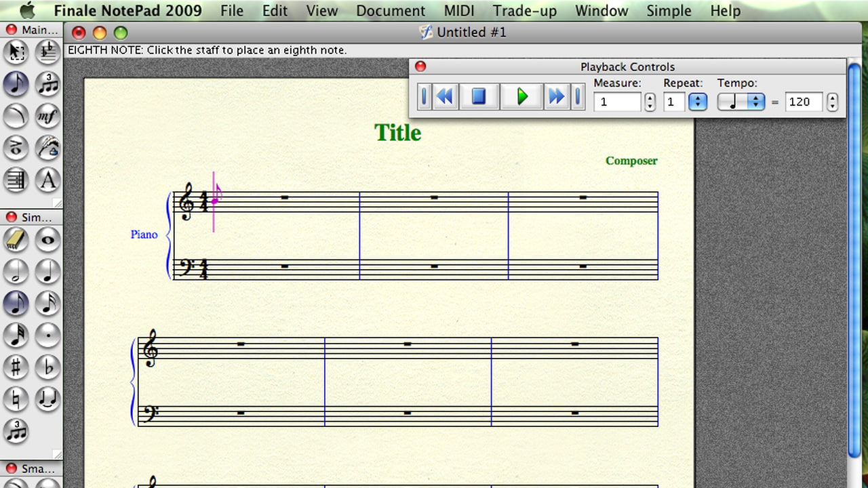This screenshot has height=488, width=868.
Task: Adjust the tempo value stepper
Action: (833, 102)
